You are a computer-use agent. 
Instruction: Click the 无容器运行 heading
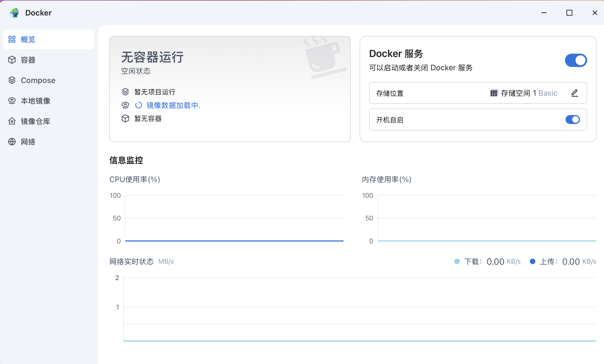[x=152, y=57]
